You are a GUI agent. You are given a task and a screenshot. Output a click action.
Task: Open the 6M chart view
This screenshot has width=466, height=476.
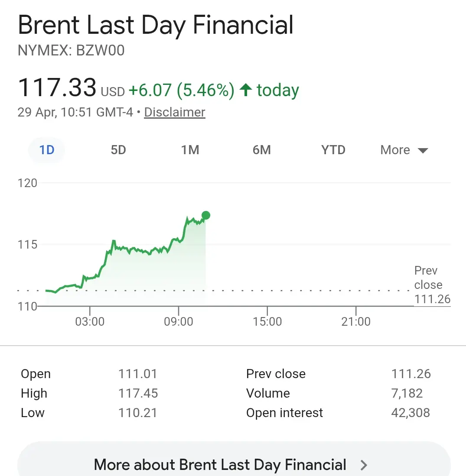pyautogui.click(x=262, y=150)
